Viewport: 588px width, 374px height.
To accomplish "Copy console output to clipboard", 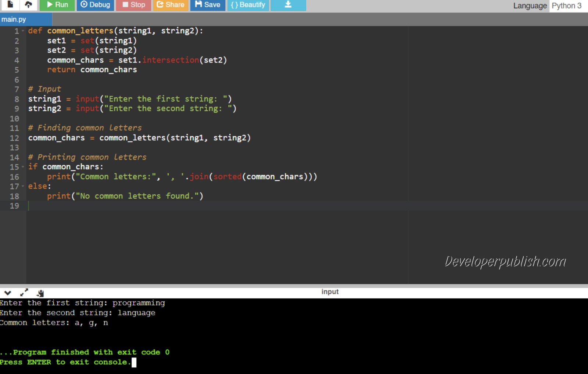I will (x=40, y=293).
